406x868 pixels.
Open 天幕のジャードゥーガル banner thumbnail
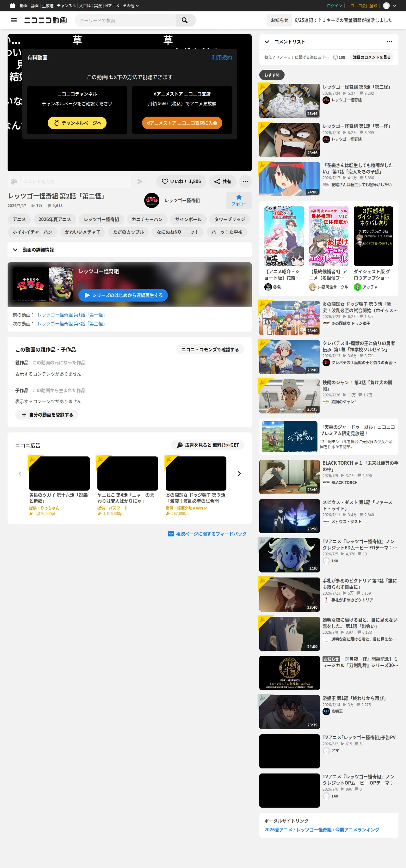tap(289, 436)
